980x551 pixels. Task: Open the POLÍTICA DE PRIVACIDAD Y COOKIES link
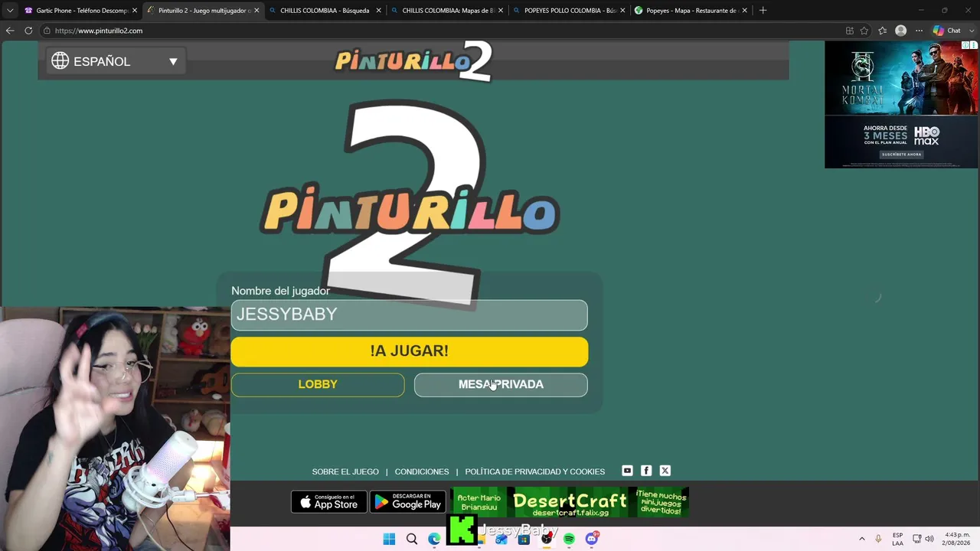[x=535, y=471]
